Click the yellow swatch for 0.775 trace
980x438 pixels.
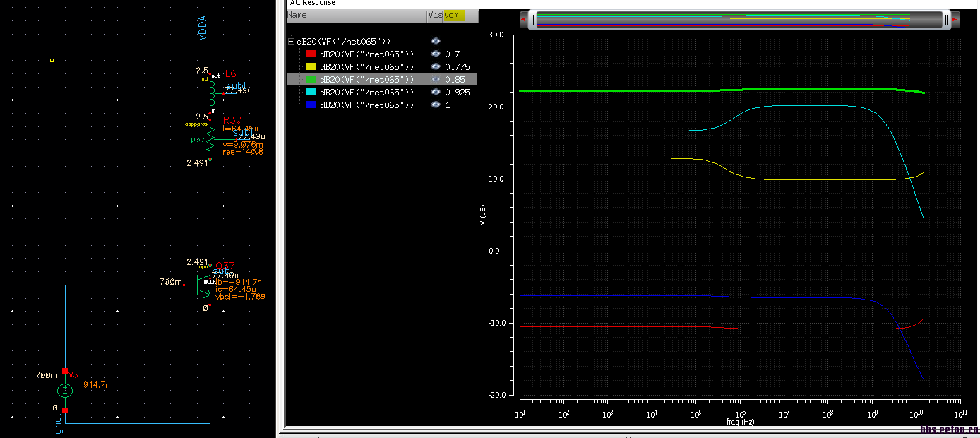pyautogui.click(x=311, y=67)
